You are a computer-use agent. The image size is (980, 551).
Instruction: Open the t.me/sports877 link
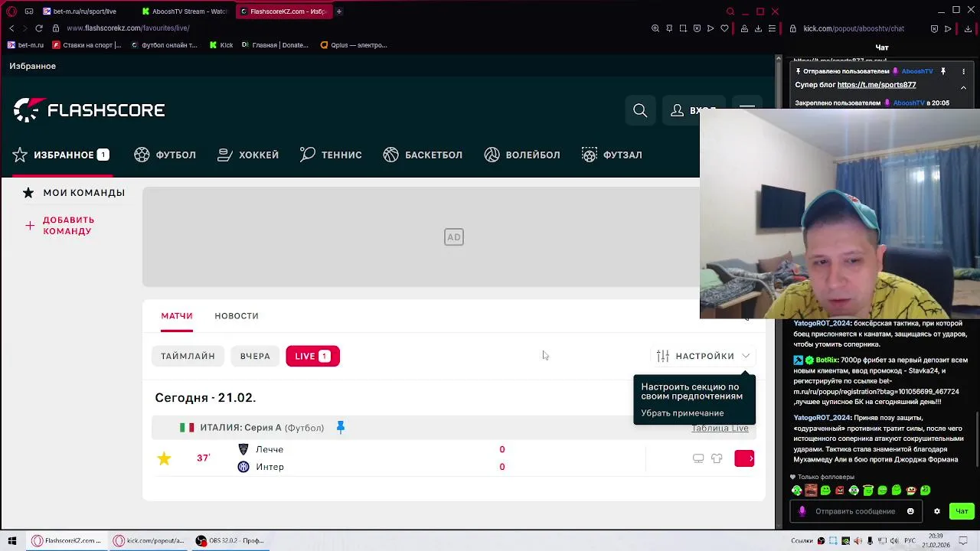[x=877, y=85]
